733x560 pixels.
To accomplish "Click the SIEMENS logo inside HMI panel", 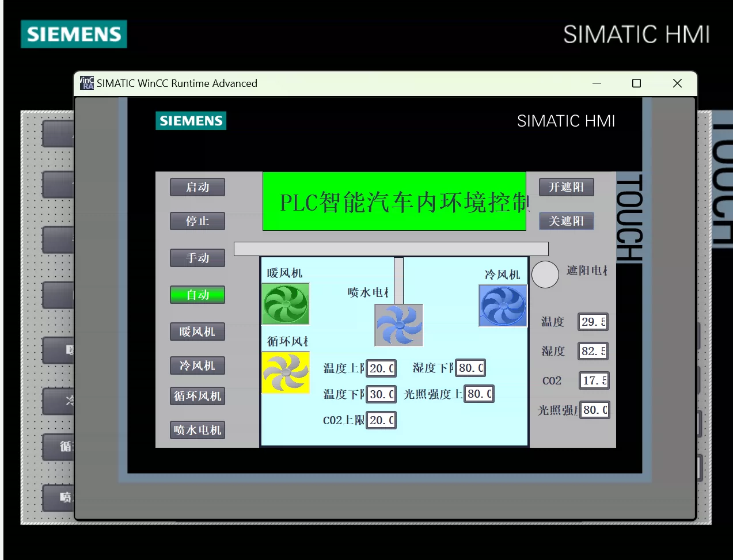I will coord(191,121).
